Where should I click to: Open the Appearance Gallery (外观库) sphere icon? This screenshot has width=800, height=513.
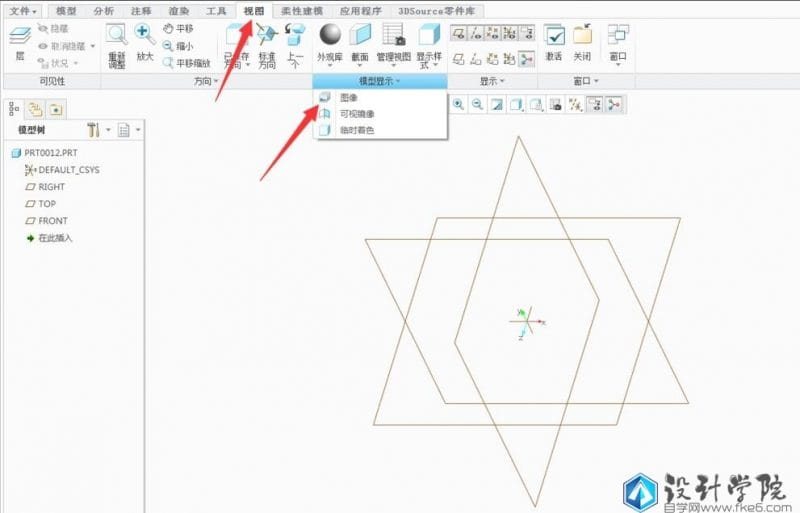pos(330,35)
